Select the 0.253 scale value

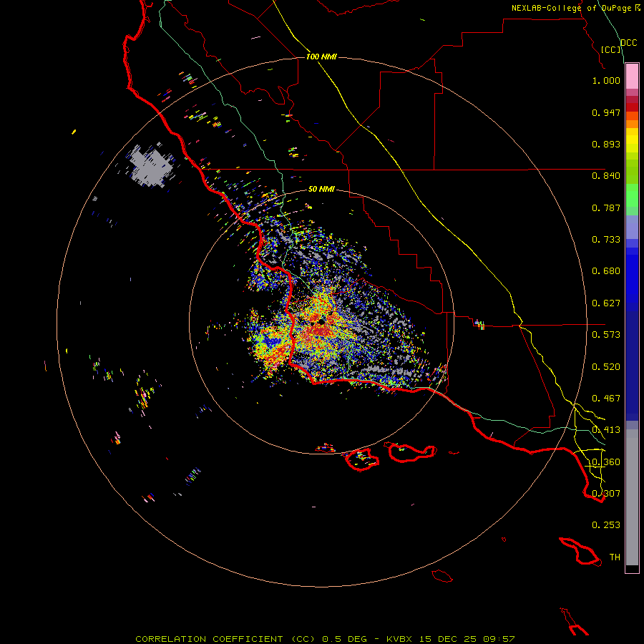pyautogui.click(x=606, y=525)
